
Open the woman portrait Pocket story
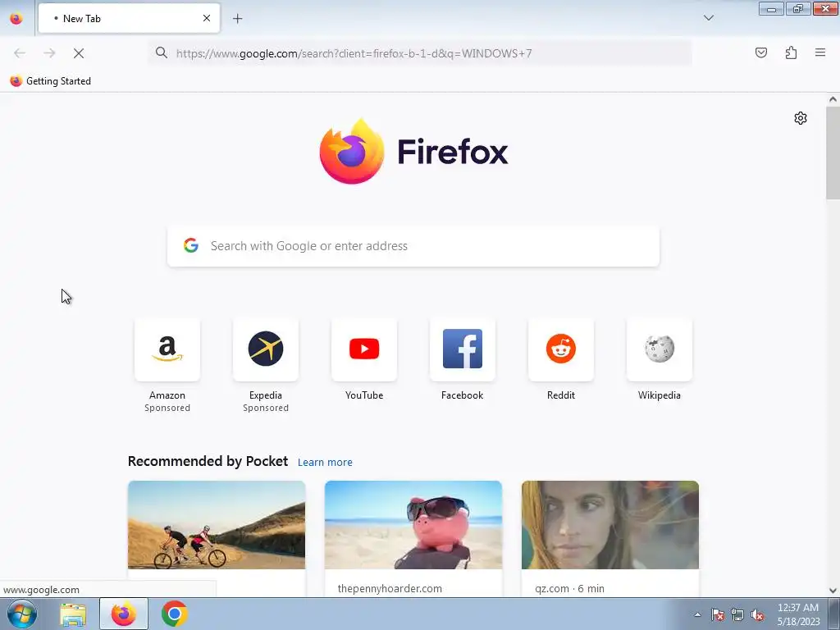tap(610, 525)
